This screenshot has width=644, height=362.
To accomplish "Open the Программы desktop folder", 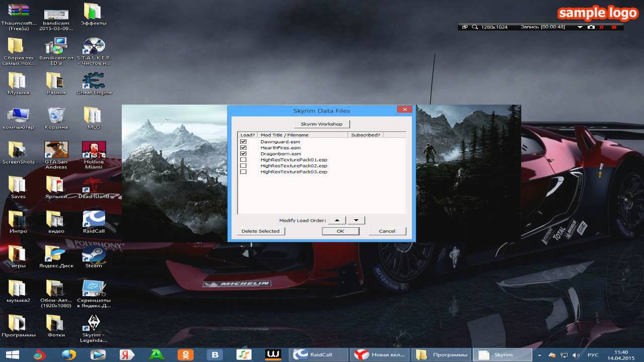I will point(18,326).
